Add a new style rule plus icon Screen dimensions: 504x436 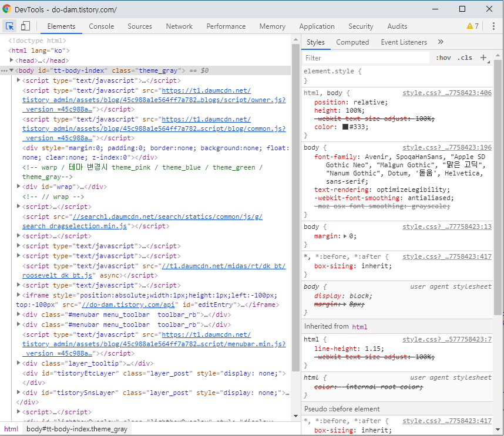(483, 58)
